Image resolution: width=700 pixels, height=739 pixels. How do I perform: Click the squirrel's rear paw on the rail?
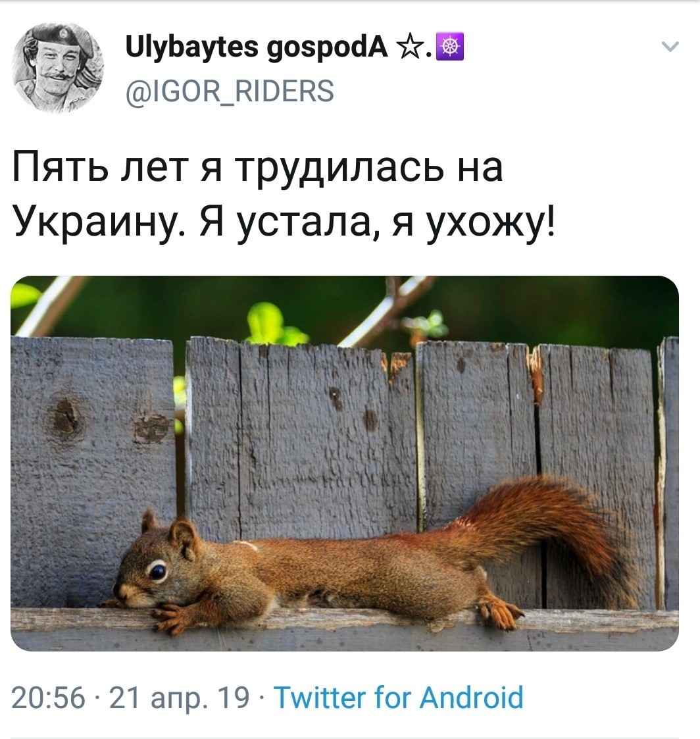pyautogui.click(x=499, y=613)
